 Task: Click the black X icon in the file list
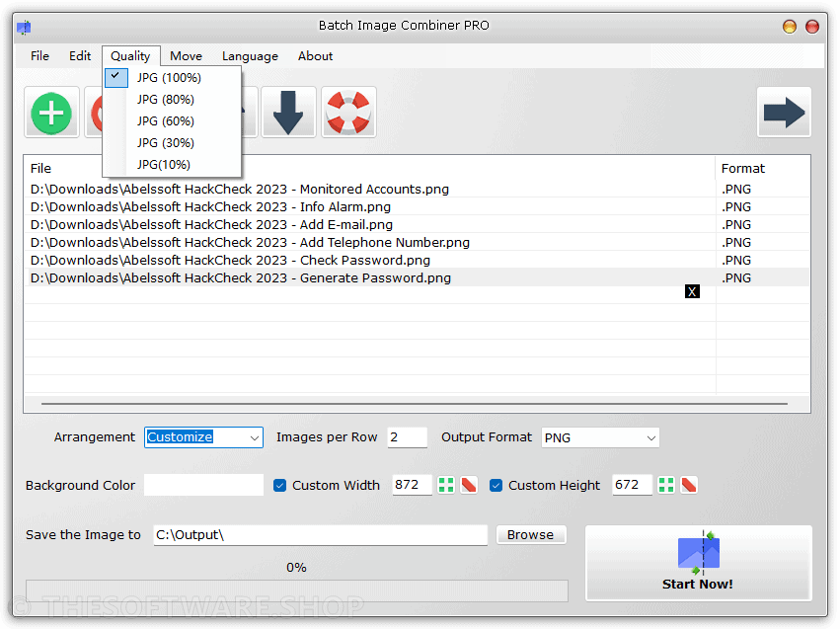click(692, 291)
